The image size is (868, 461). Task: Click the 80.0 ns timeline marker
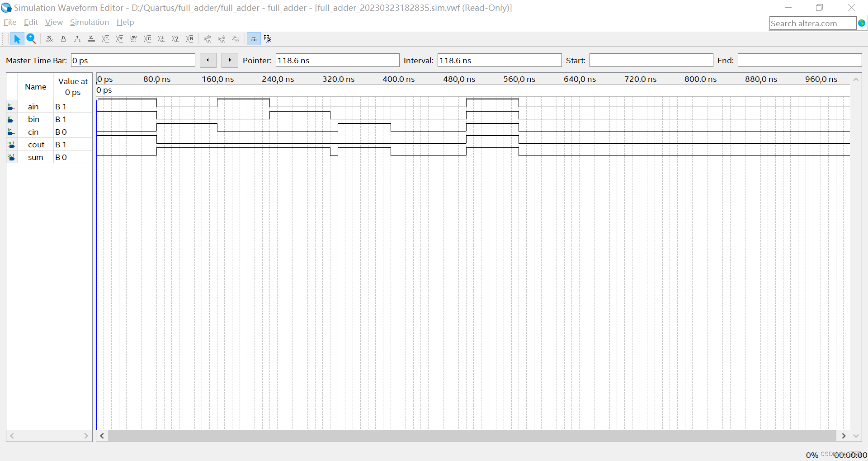(x=157, y=79)
